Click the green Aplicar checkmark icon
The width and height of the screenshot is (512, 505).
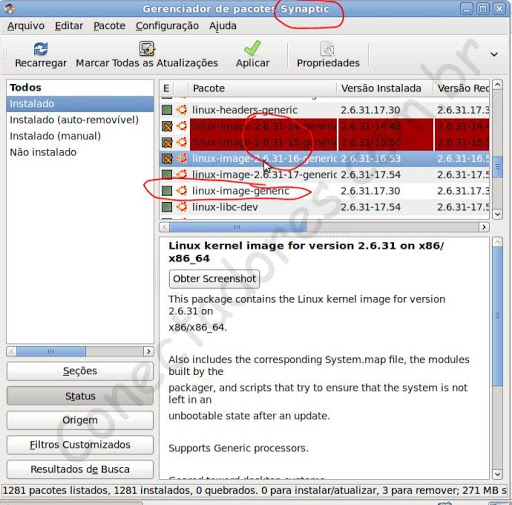click(252, 48)
